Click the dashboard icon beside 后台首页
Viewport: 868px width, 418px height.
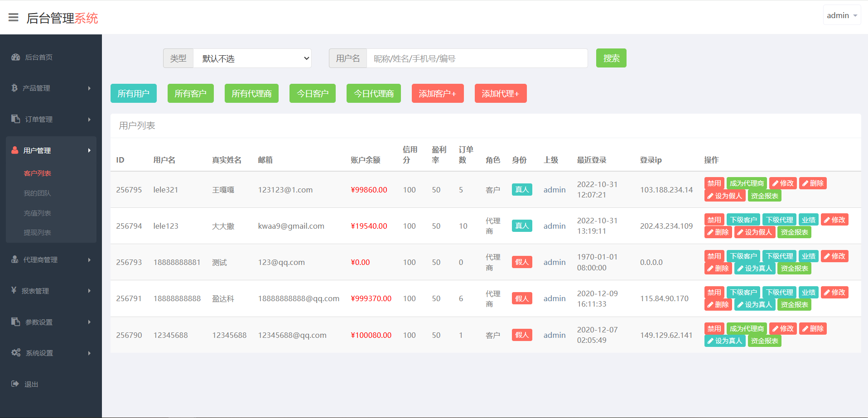pos(16,57)
